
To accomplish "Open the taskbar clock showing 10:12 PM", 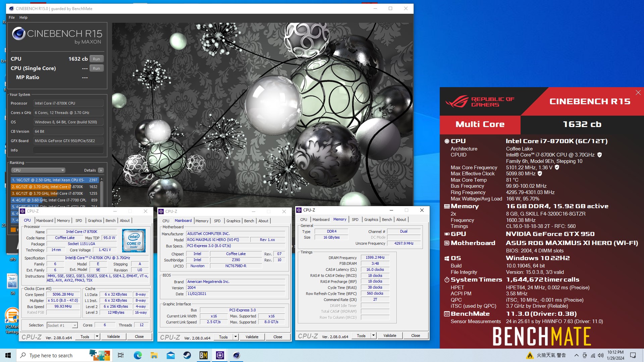I will [615, 355].
